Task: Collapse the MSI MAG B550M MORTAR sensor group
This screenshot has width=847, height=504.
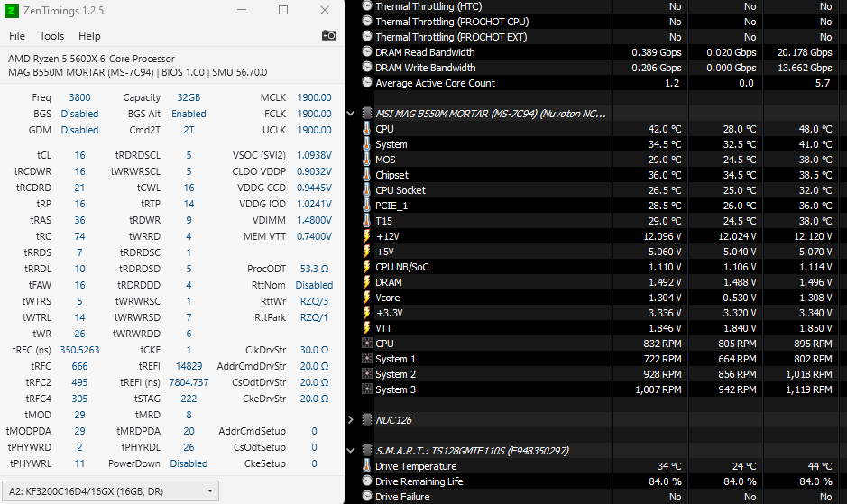Action: click(350, 114)
